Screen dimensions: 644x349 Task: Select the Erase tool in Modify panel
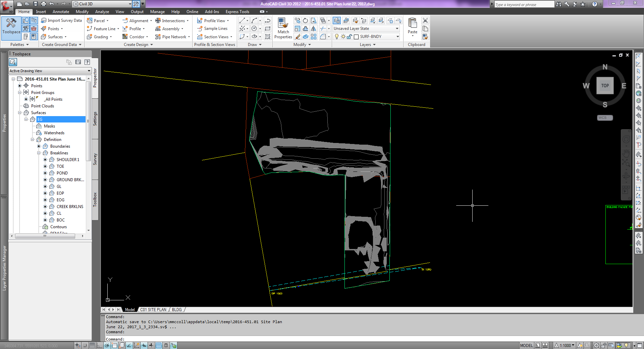[x=297, y=37]
